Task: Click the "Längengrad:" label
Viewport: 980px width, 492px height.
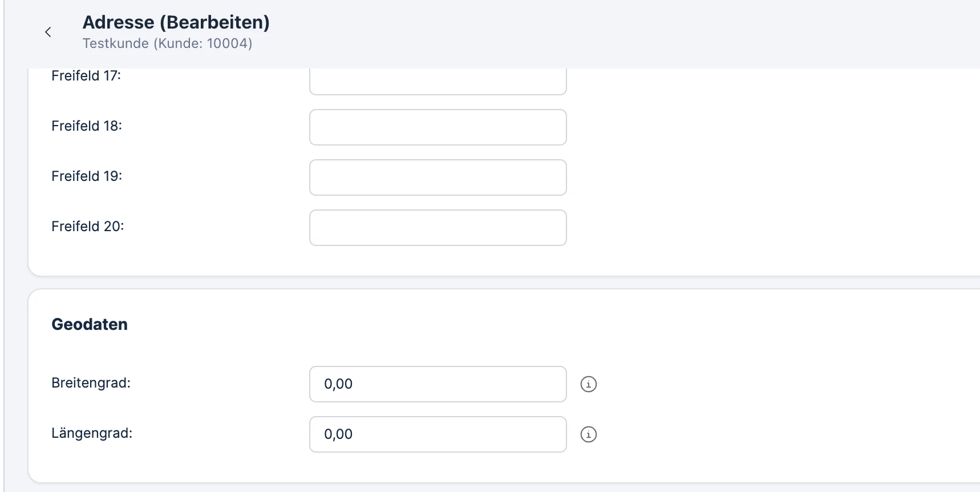Action: [x=92, y=433]
